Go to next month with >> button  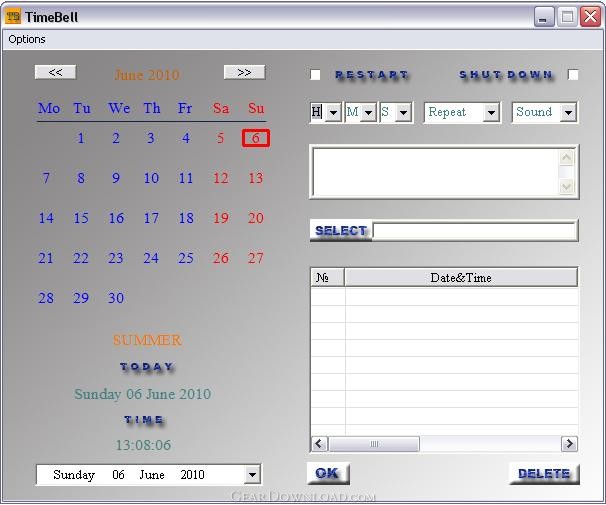tap(244, 72)
